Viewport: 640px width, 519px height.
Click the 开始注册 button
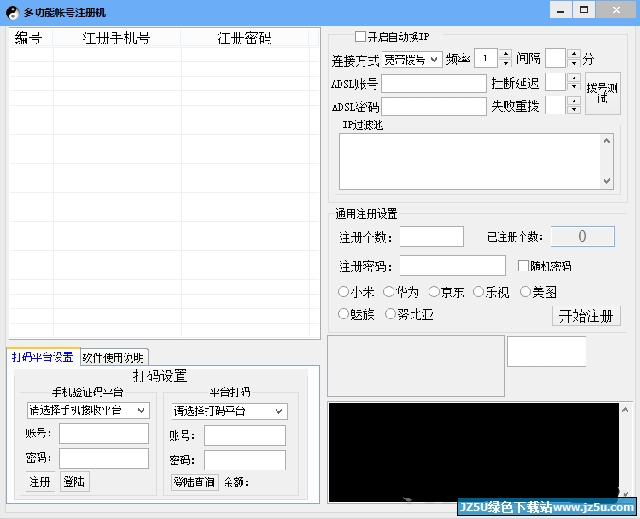[586, 316]
